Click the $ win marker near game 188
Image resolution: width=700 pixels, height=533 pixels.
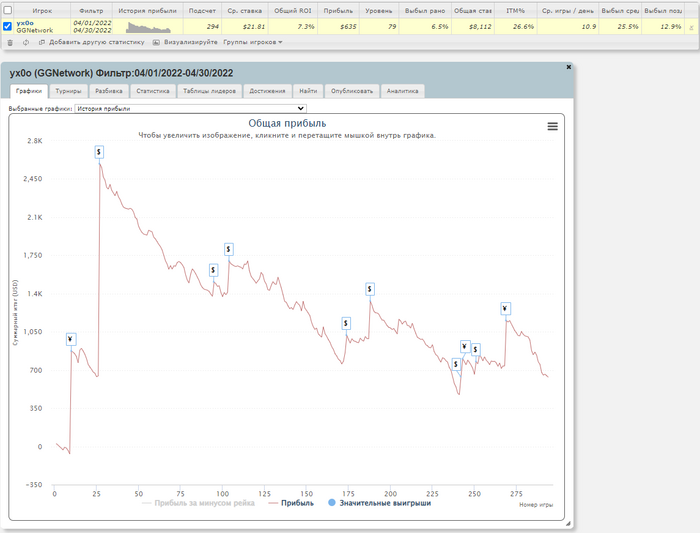click(x=370, y=290)
